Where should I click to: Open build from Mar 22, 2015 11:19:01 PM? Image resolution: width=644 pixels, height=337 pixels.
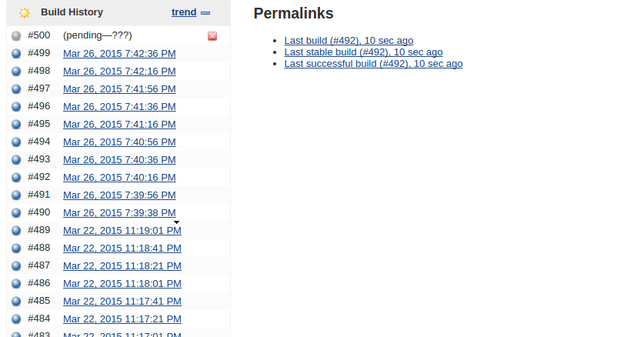tap(122, 231)
